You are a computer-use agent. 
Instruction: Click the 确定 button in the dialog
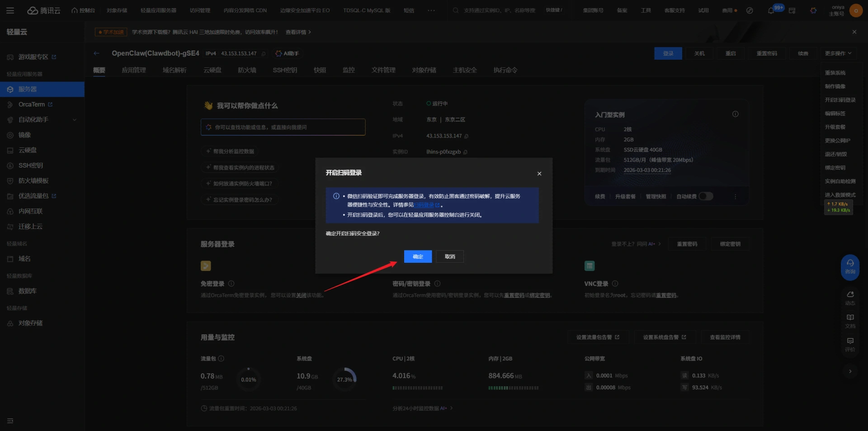click(418, 256)
